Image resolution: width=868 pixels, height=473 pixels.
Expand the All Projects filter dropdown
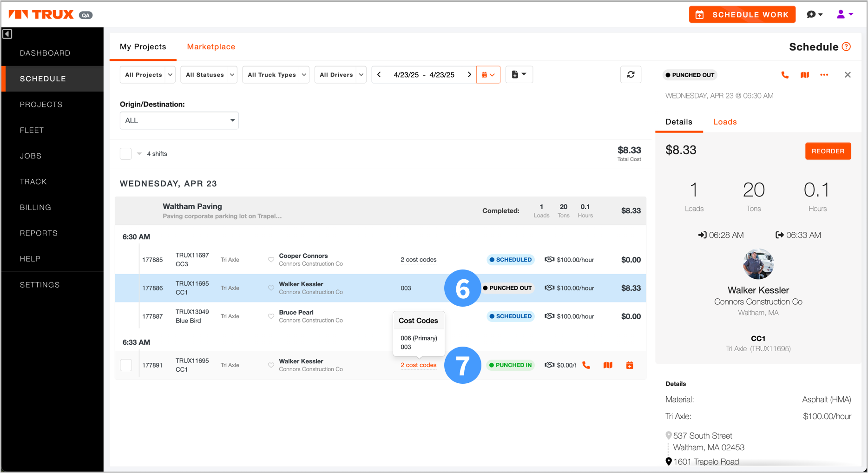[148, 75]
